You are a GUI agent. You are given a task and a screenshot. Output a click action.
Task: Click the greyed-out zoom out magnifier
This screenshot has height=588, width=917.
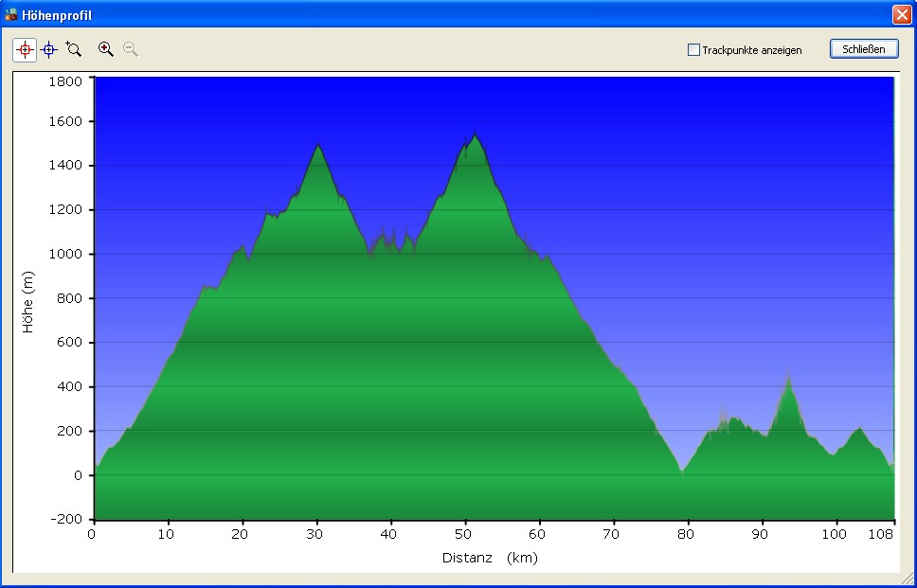pos(131,49)
